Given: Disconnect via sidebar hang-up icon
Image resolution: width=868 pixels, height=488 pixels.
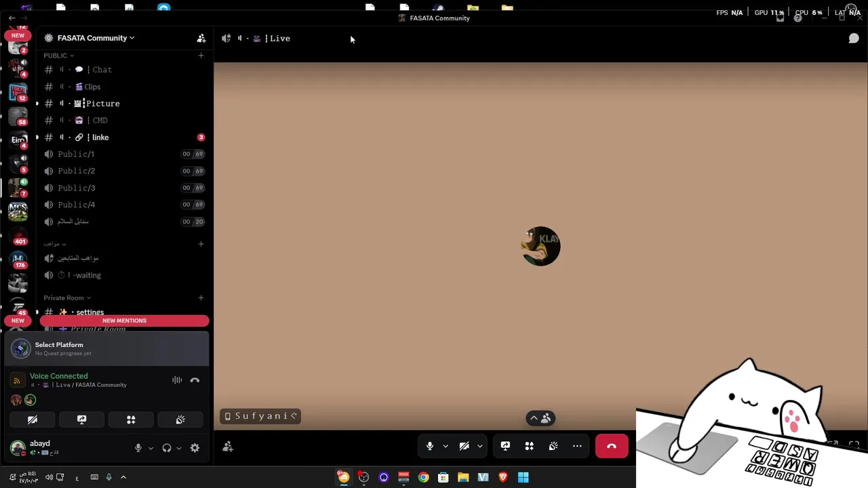Looking at the screenshot, I should 195,380.
